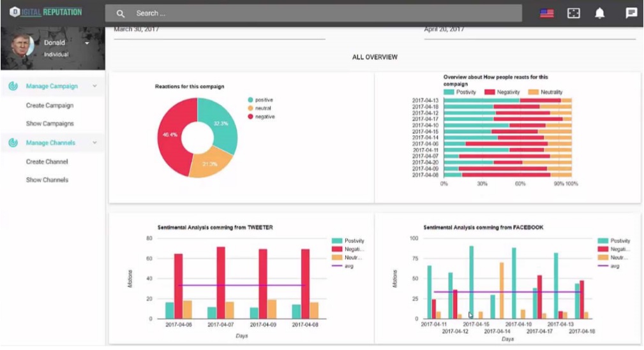Open notifications bell icon

click(x=600, y=13)
